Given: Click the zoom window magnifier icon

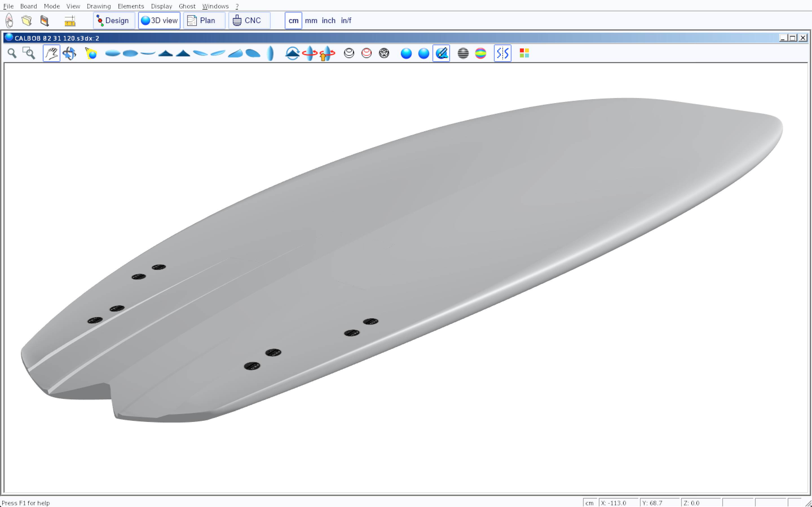Looking at the screenshot, I should tap(29, 53).
